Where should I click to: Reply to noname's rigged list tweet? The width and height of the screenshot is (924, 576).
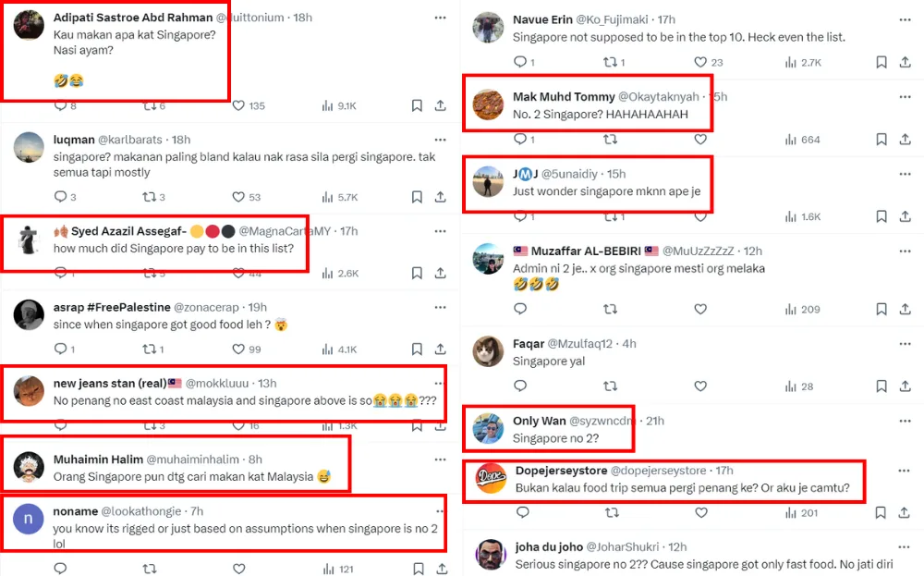(60, 569)
